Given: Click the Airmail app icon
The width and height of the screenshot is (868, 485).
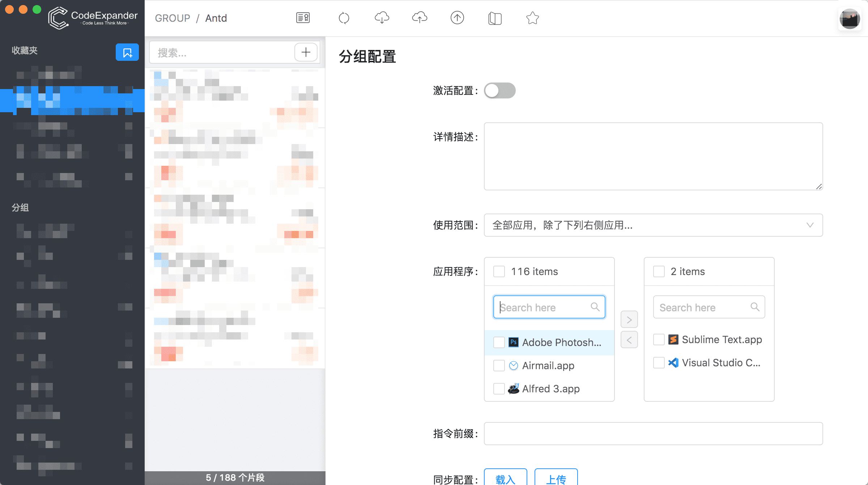Looking at the screenshot, I should [x=514, y=366].
